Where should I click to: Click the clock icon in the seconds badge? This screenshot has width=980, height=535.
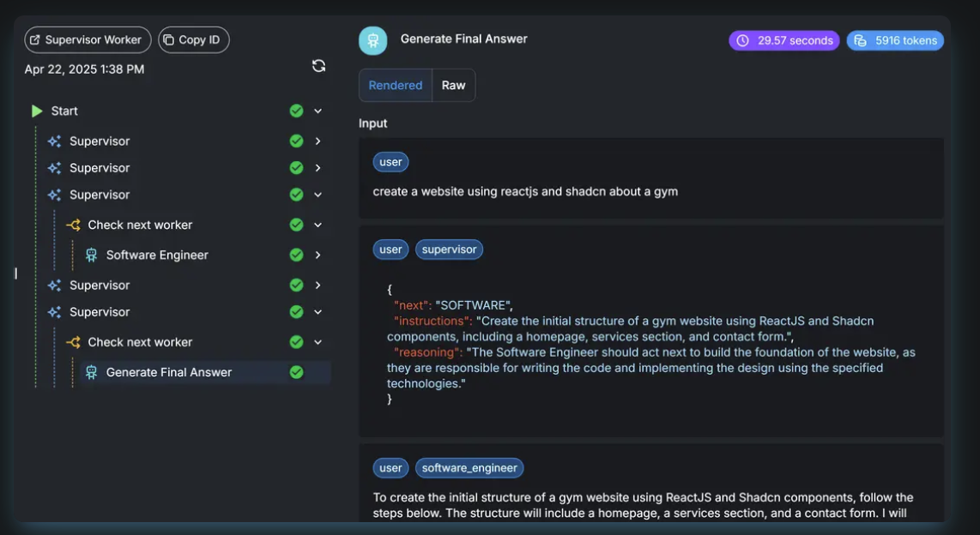pyautogui.click(x=743, y=40)
